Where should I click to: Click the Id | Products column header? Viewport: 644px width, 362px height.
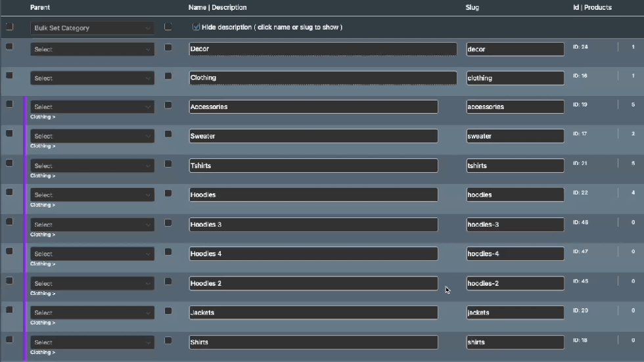[x=592, y=7]
